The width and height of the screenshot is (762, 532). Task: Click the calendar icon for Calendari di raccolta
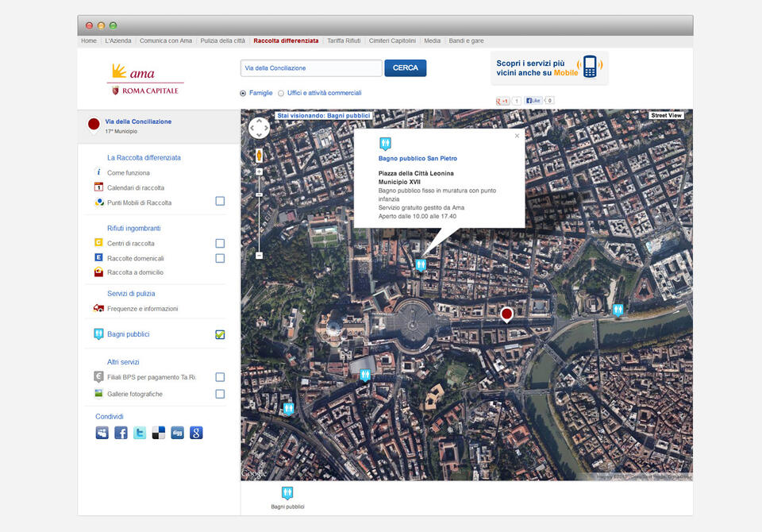(98, 187)
